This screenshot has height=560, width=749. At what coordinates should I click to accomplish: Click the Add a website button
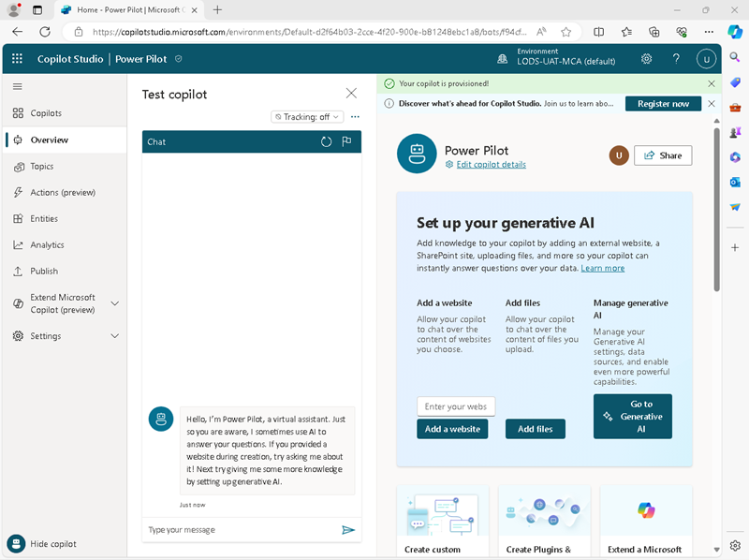tap(452, 429)
